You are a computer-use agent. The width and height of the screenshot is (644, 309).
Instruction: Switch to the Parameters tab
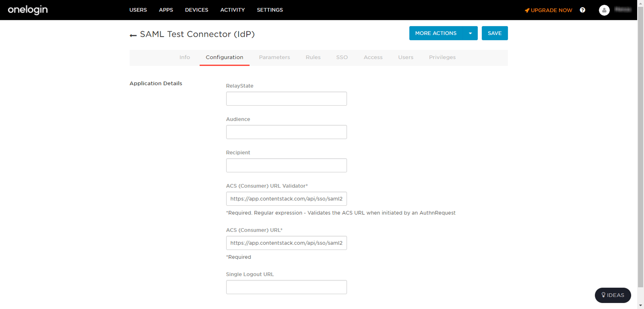coord(274,57)
